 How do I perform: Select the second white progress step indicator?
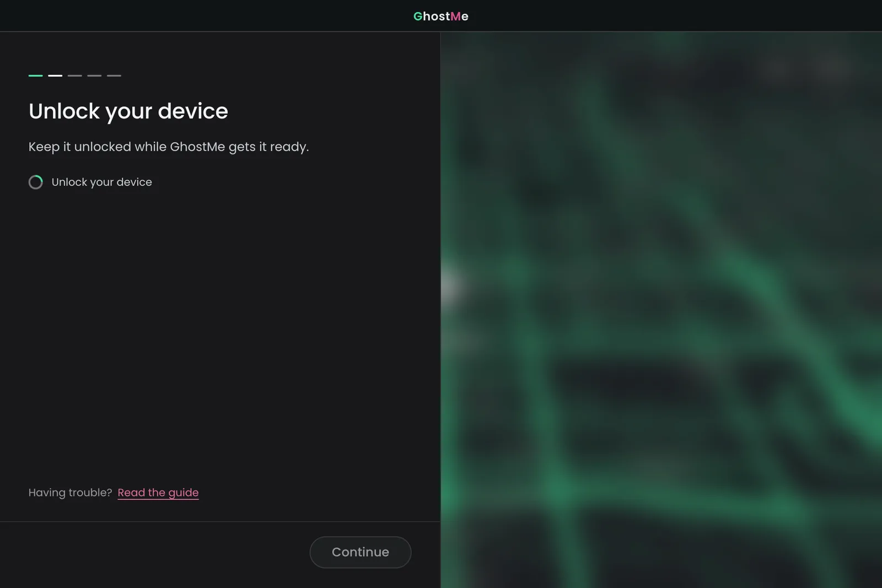point(55,75)
